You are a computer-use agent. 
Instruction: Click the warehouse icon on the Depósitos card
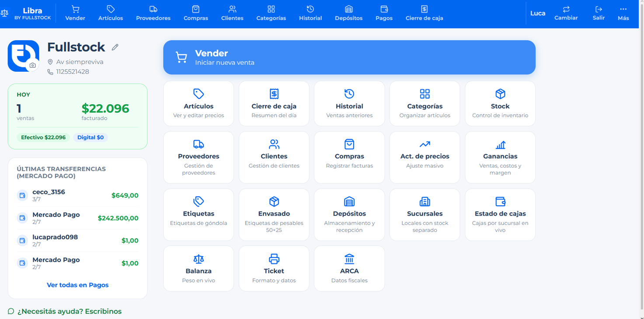(x=349, y=201)
